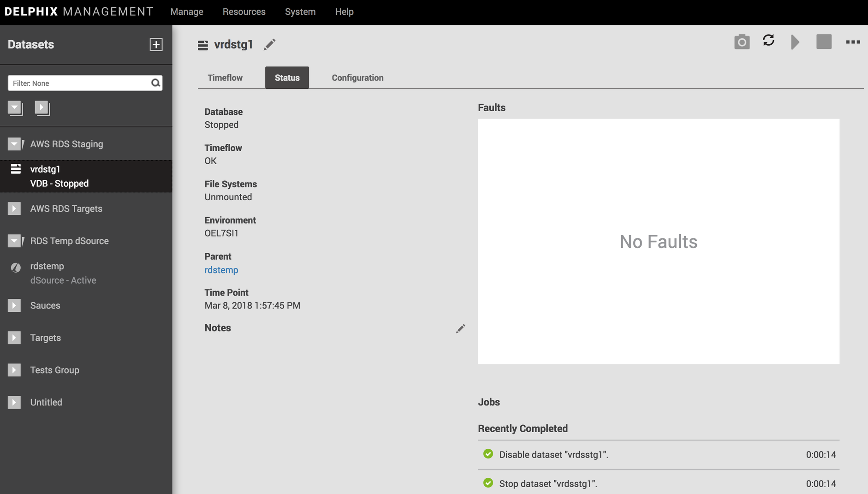Click the search magnifier in filter box
The image size is (868, 494).
(x=155, y=83)
